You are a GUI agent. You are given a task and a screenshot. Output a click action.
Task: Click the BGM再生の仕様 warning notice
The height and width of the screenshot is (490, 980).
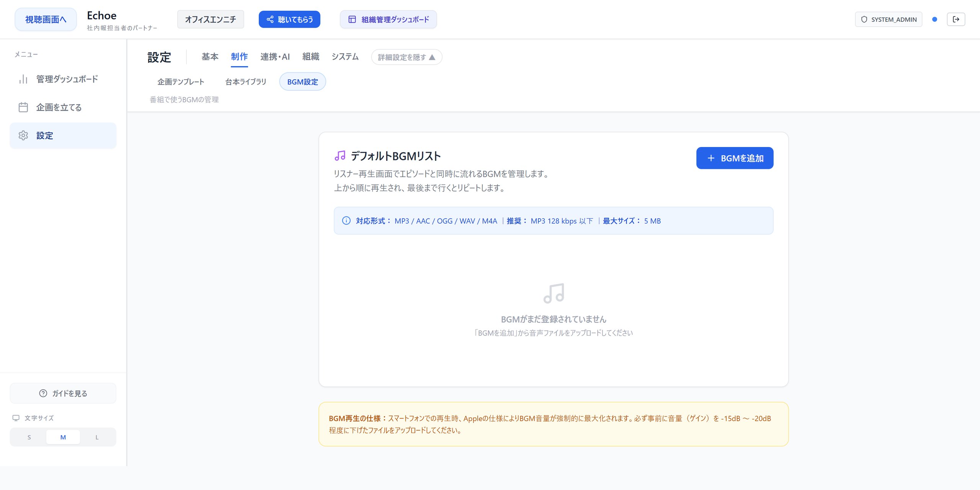click(554, 424)
